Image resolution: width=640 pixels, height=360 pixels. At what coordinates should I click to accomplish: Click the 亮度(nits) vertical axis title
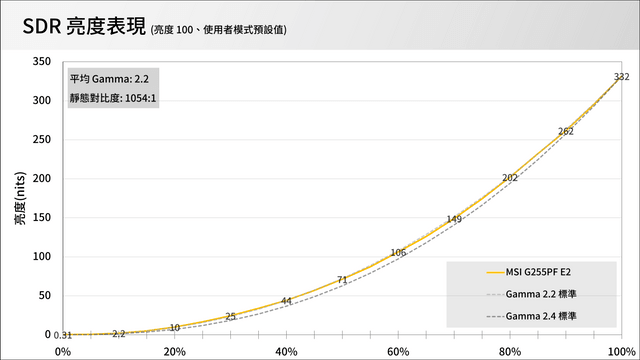(20, 198)
